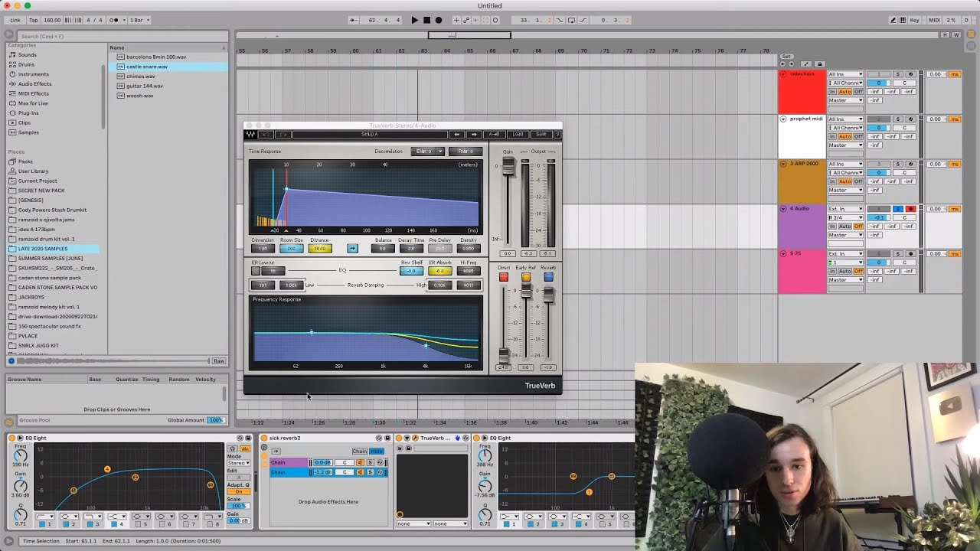
Task: Select the Instruments category
Action: coord(33,74)
